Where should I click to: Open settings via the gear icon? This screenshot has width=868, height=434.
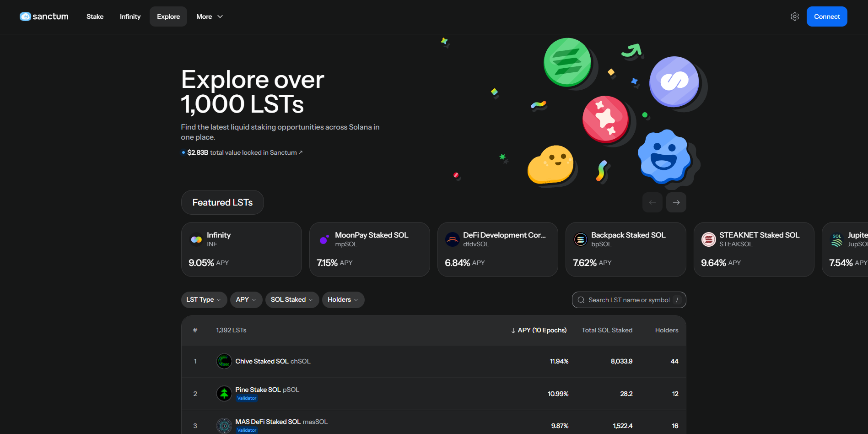[795, 16]
